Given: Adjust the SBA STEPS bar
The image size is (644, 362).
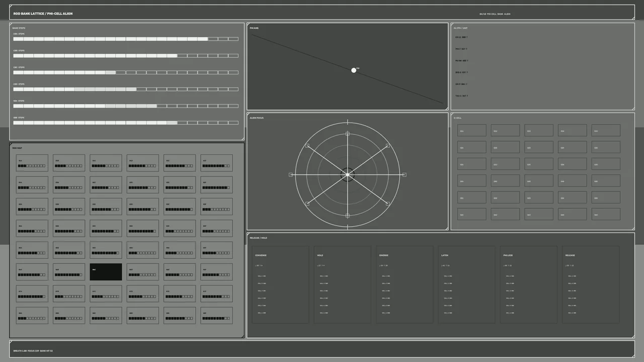Looking at the screenshot, I should point(126,106).
